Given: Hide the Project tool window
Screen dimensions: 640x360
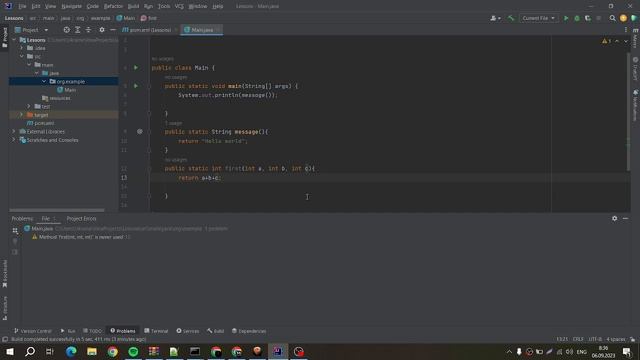Looking at the screenshot, I should click(113, 30).
